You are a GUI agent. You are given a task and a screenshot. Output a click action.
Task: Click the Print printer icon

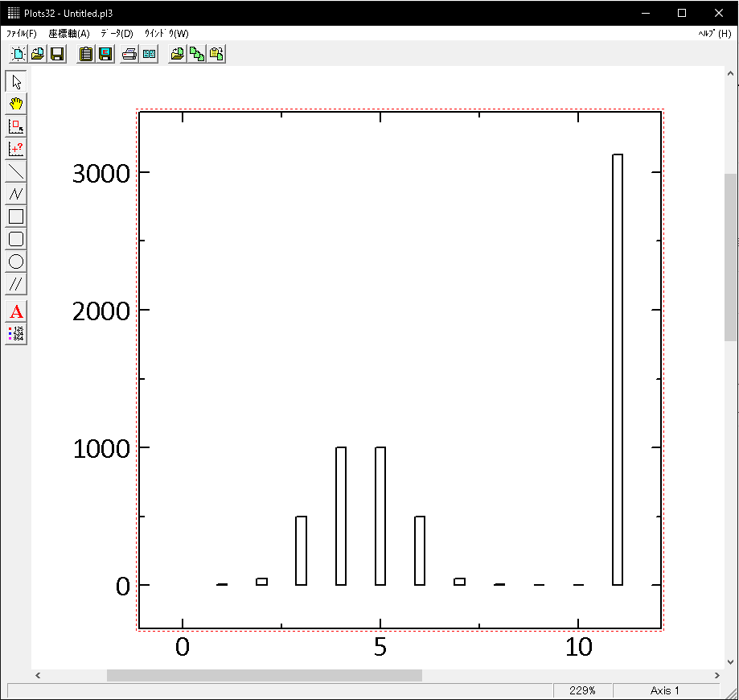[x=129, y=54]
